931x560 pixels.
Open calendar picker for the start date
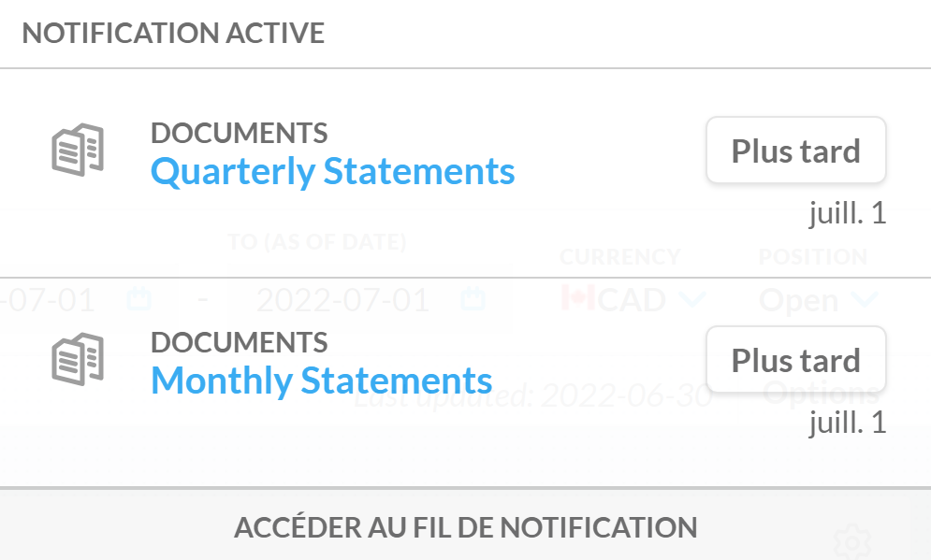(x=139, y=299)
